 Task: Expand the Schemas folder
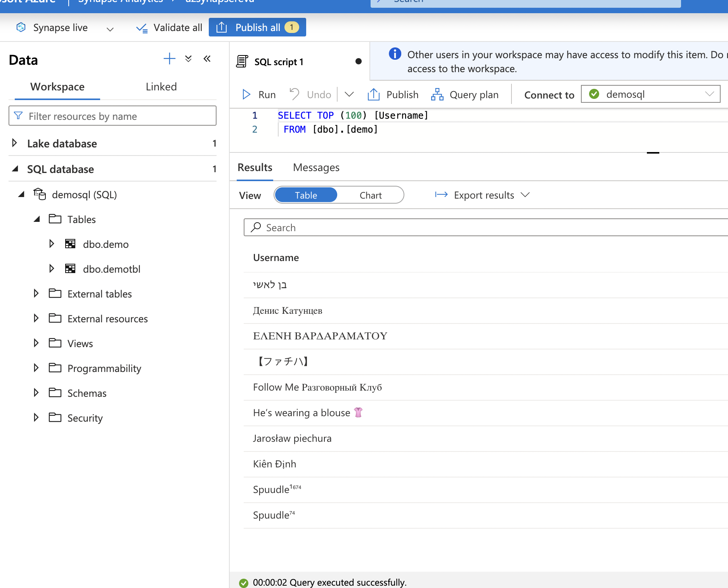pos(36,393)
